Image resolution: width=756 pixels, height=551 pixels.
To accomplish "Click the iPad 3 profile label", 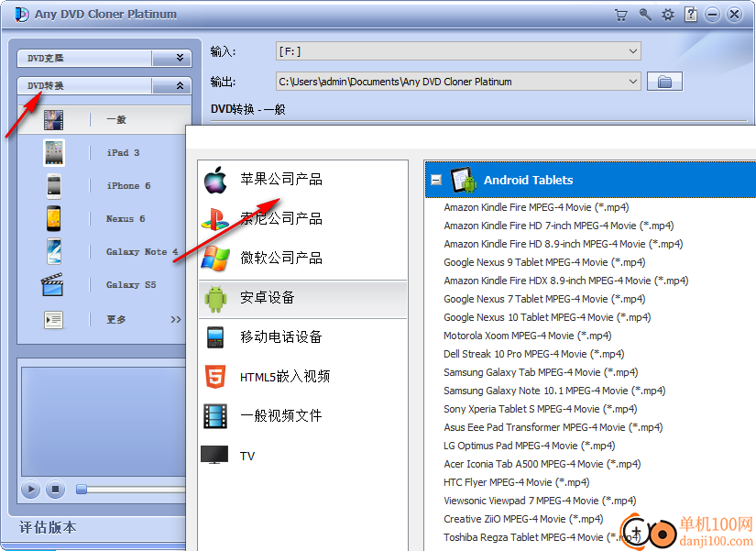I will (x=123, y=153).
